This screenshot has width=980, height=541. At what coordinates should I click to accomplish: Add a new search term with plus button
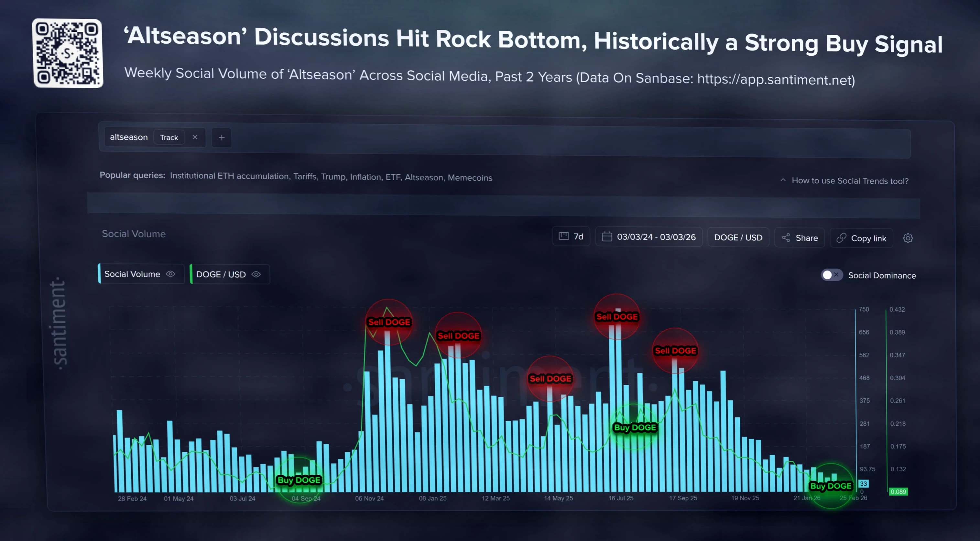click(222, 138)
